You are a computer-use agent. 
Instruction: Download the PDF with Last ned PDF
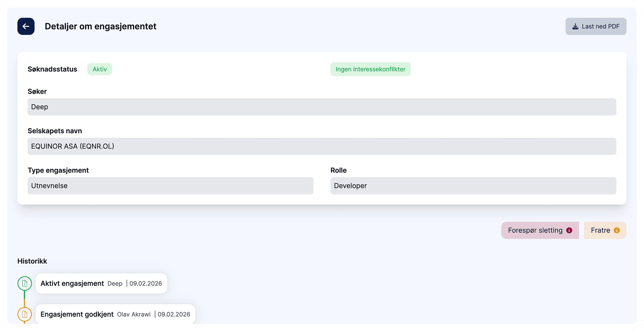click(x=596, y=26)
